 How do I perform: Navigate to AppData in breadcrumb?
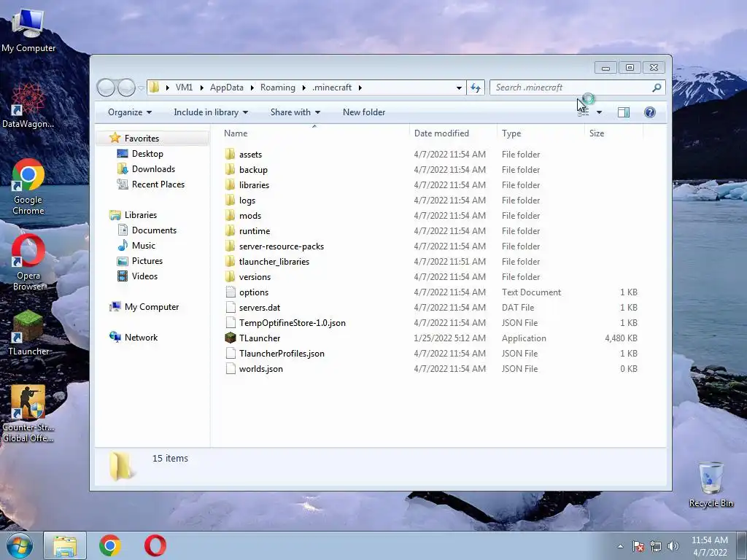click(226, 87)
